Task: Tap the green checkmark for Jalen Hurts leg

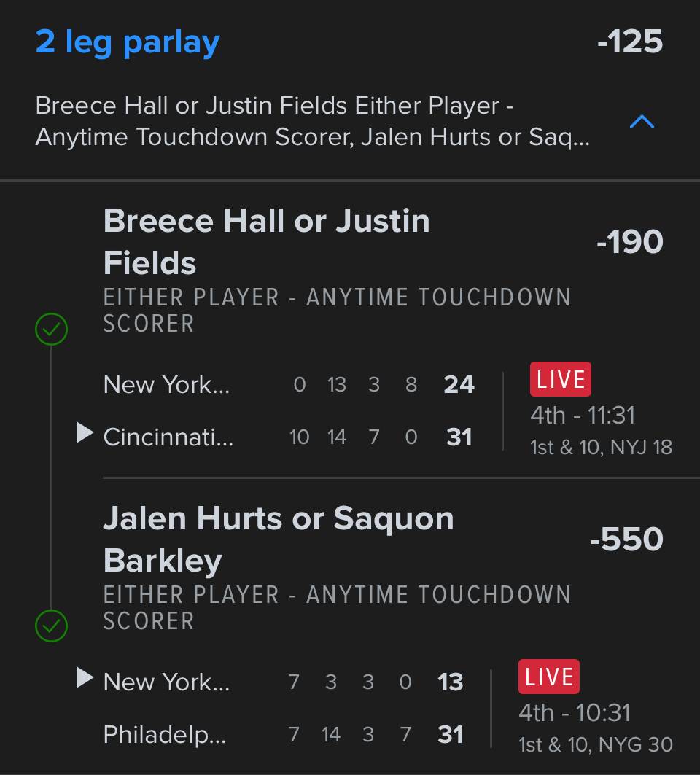Action: (x=51, y=625)
